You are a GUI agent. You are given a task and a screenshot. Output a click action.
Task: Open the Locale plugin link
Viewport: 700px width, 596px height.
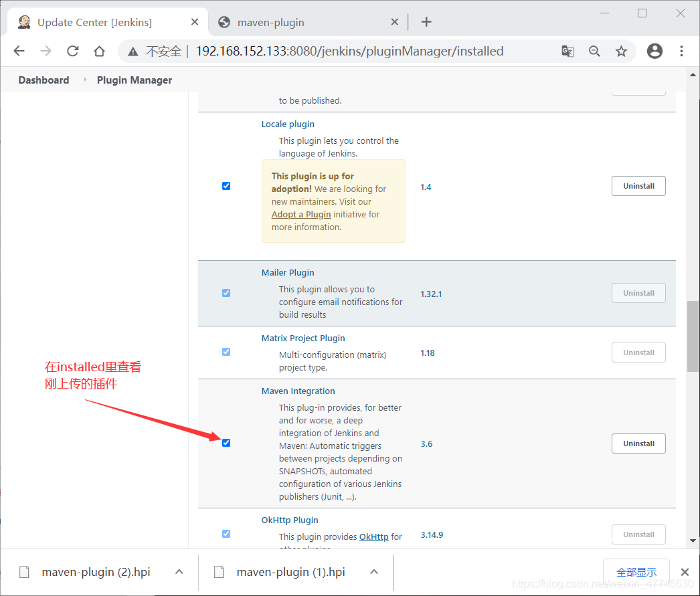tap(288, 124)
